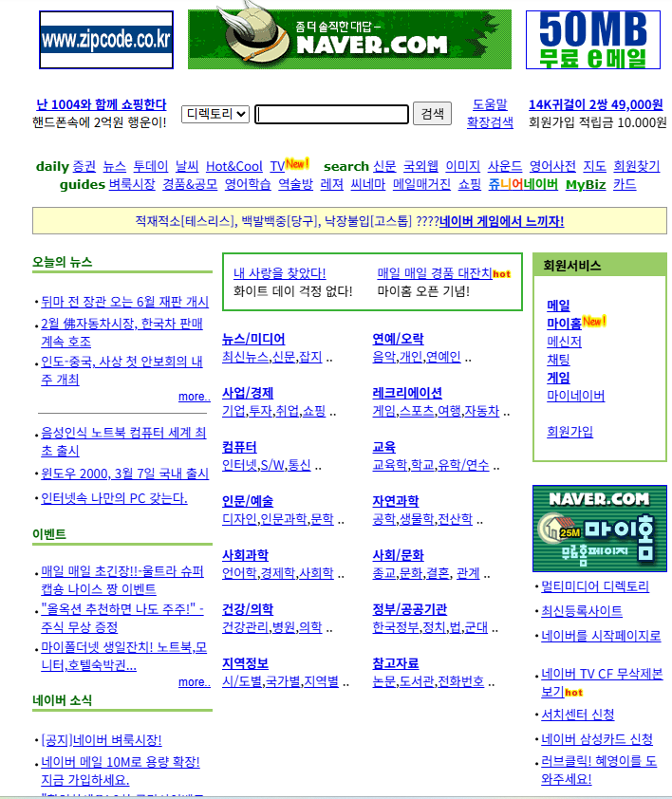Open the 확장검색 advanced search link

tap(490, 121)
